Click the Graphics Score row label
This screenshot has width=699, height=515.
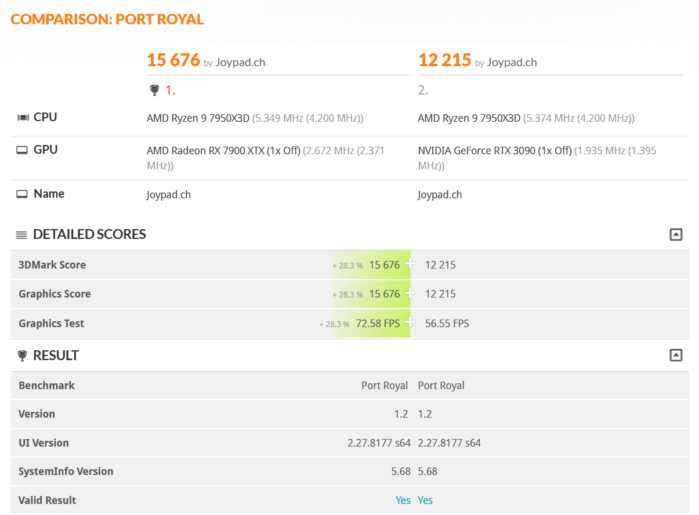(55, 294)
